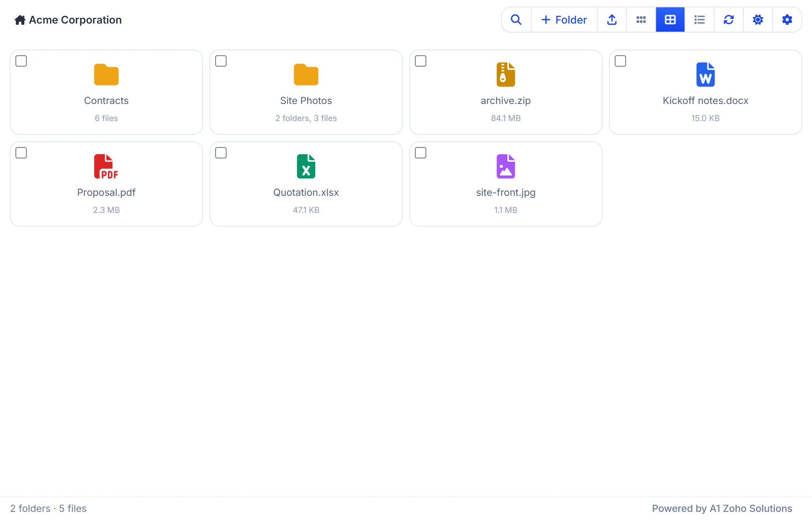Switch to small grid view
This screenshot has width=812, height=520.
pyautogui.click(x=641, y=19)
